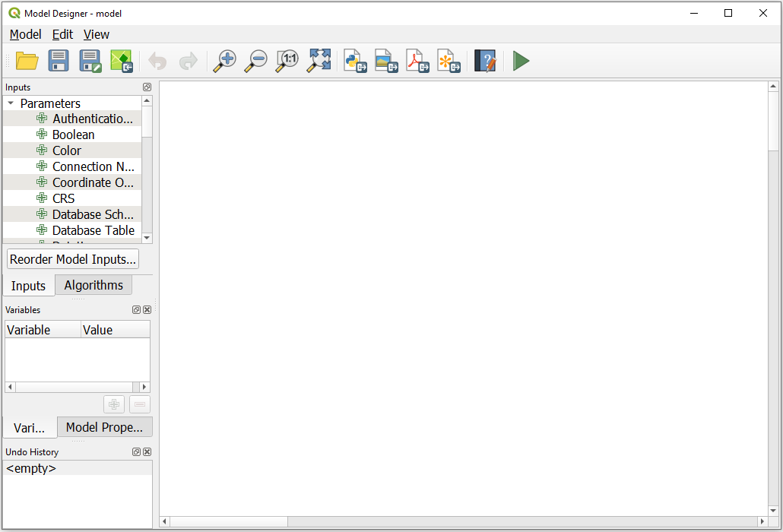This screenshot has height=532, width=783.
Task: Save model in project icon
Action: (x=122, y=61)
